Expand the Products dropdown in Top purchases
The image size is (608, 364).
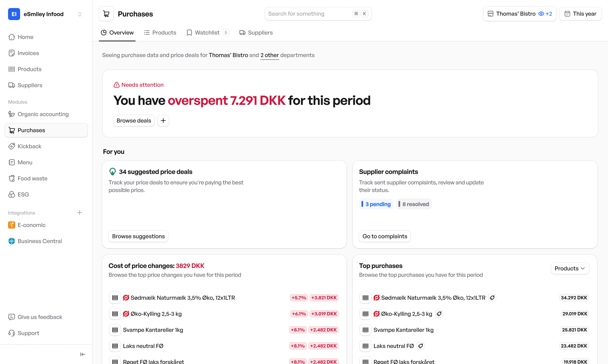[570, 268]
